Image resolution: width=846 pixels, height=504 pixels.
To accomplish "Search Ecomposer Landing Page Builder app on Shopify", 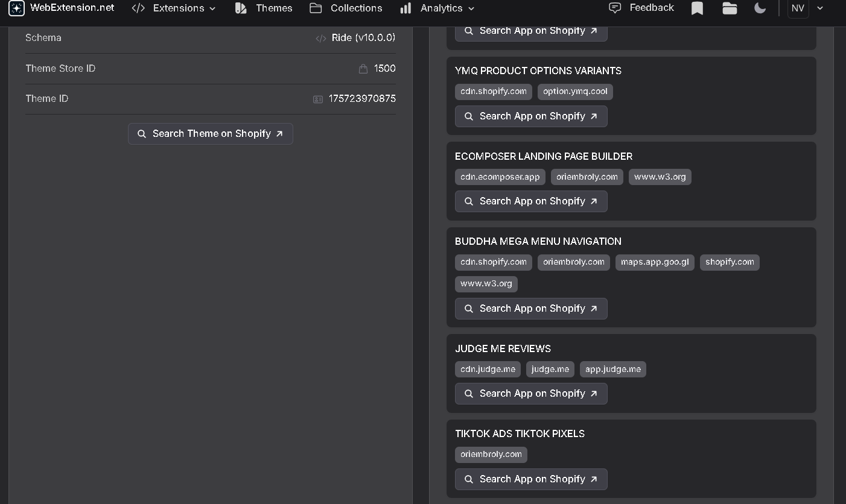I will point(531,201).
